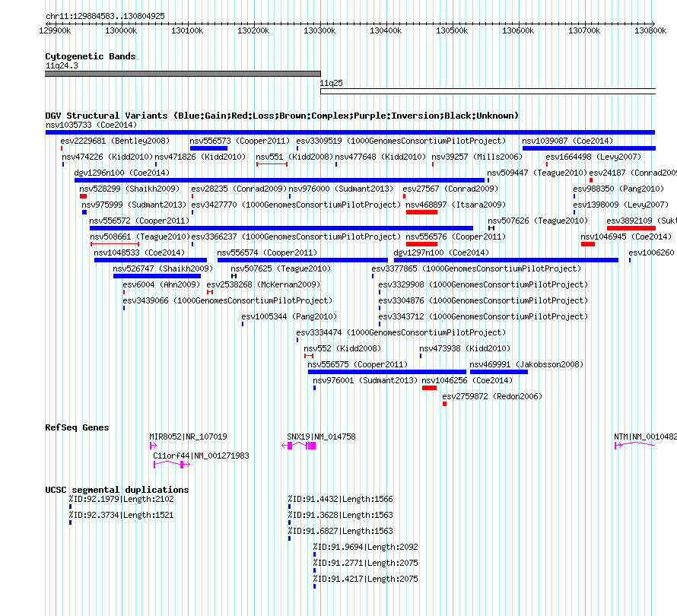Screen dimensions: 677x616
Task: Open esv2229681 (Bentley2008) variant label
Action: point(116,141)
